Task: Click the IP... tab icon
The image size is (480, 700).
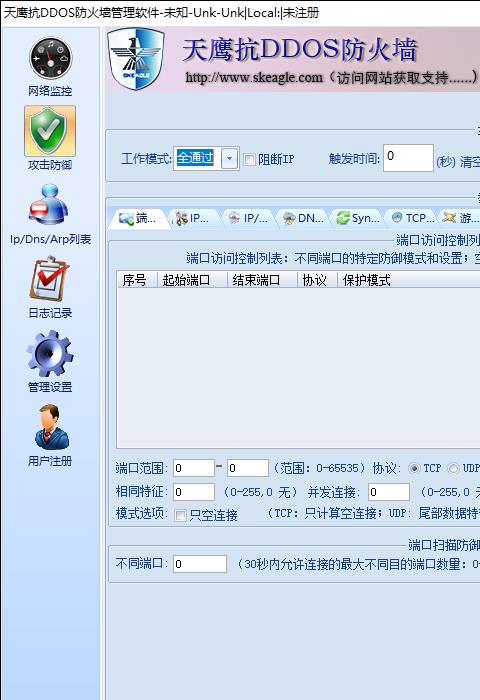Action: 181,218
